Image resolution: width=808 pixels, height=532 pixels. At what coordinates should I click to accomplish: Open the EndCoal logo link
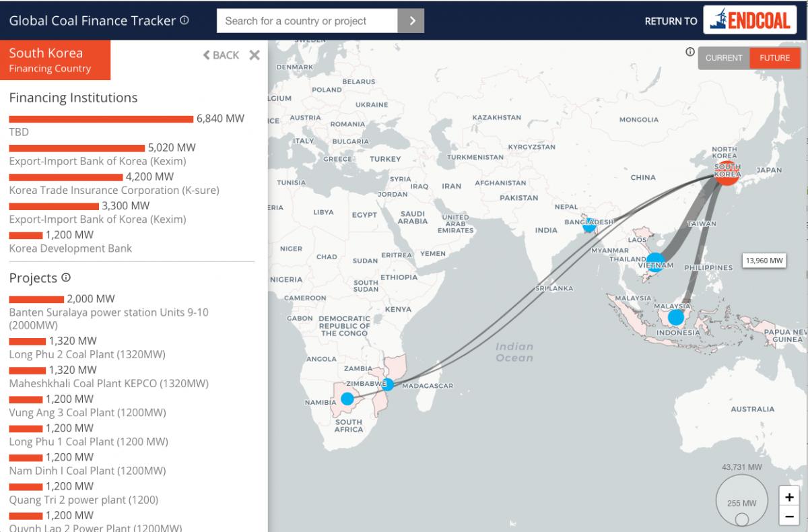pos(750,20)
